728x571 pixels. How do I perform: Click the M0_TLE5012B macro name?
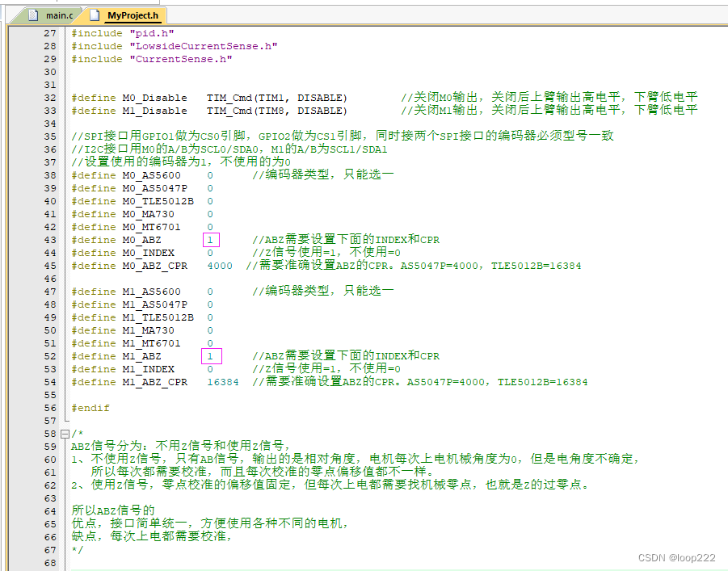158,201
